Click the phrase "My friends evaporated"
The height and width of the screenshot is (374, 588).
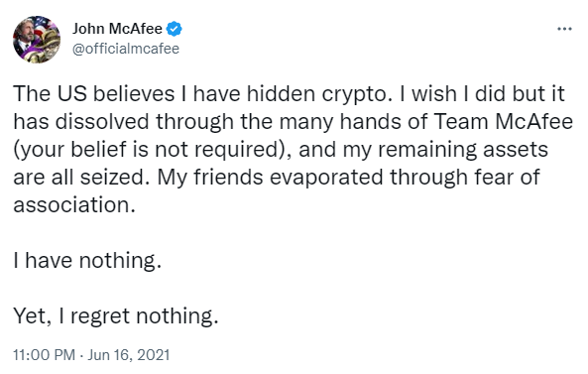click(x=270, y=177)
